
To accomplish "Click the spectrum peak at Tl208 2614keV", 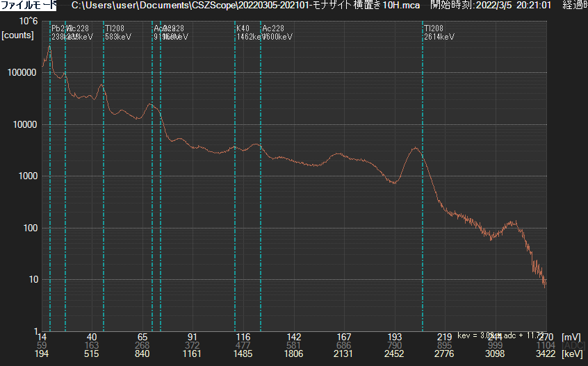I will 415,148.
